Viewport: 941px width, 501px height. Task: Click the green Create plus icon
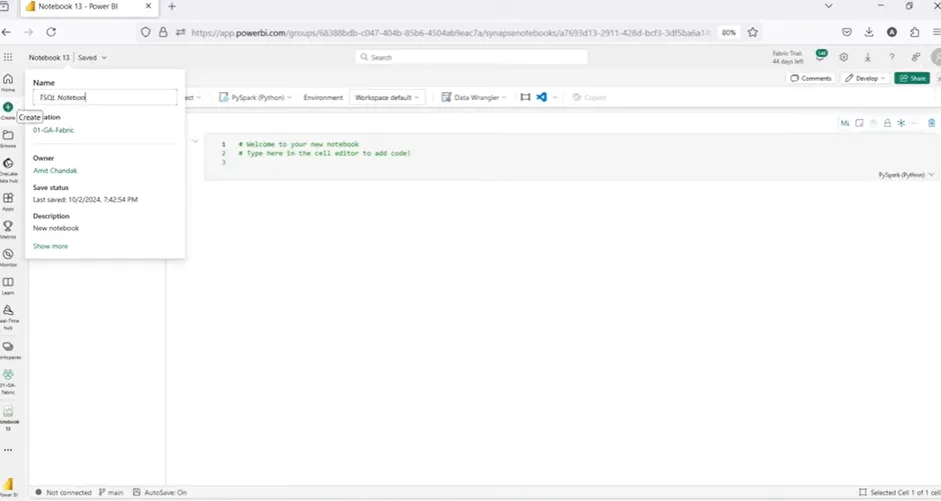[x=8, y=107]
